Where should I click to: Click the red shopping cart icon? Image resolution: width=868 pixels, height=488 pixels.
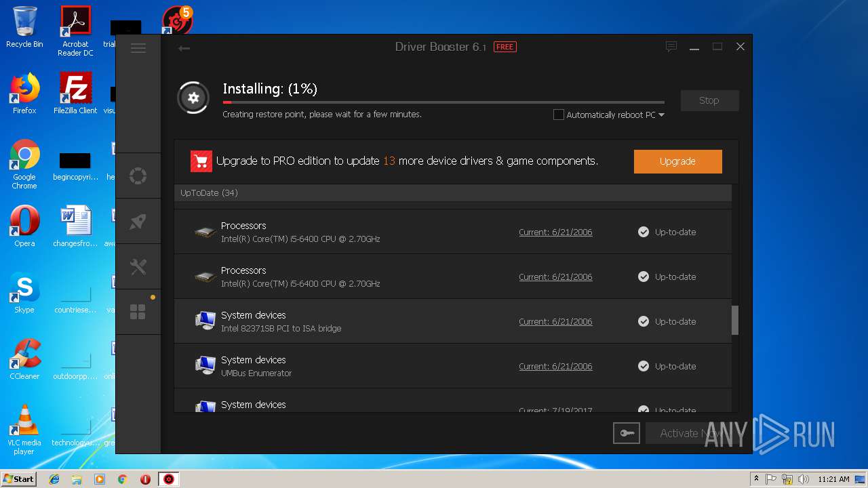pyautogui.click(x=201, y=161)
